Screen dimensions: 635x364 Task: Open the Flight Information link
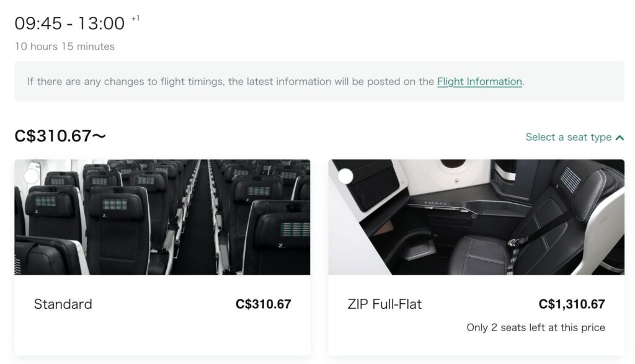479,81
